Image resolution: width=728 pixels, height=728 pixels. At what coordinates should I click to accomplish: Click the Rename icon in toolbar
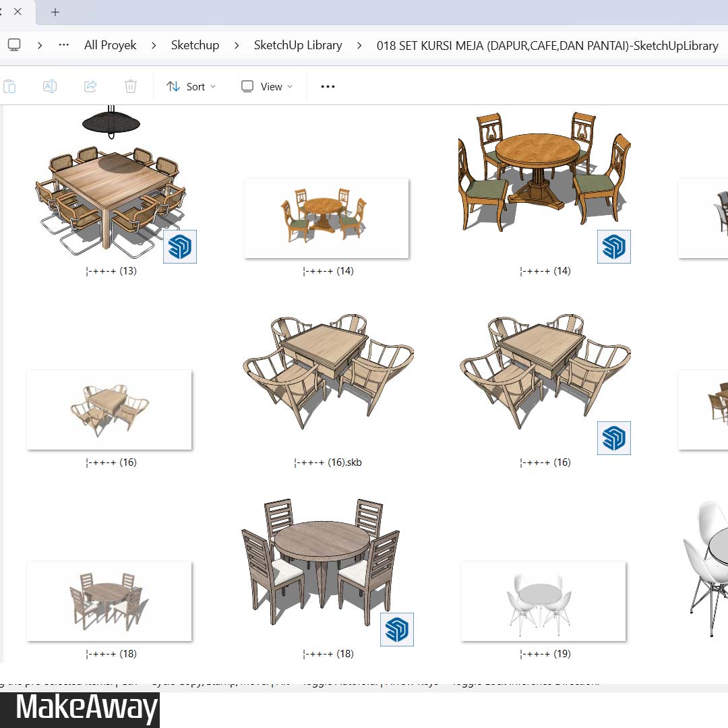tap(50, 86)
